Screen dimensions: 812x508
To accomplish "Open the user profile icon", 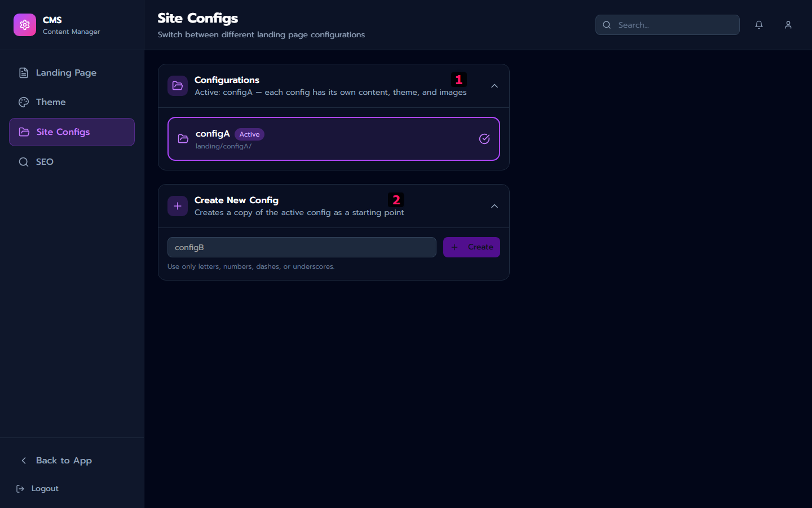I will (x=788, y=25).
